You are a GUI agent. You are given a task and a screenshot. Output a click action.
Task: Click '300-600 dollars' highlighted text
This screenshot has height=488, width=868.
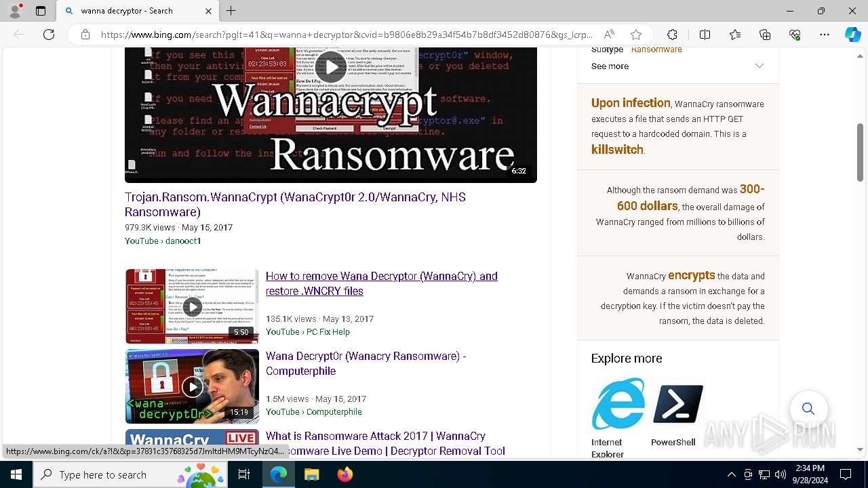pyautogui.click(x=691, y=197)
